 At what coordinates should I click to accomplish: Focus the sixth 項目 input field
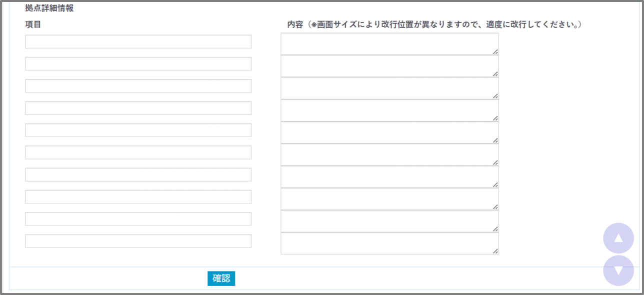[x=138, y=152]
